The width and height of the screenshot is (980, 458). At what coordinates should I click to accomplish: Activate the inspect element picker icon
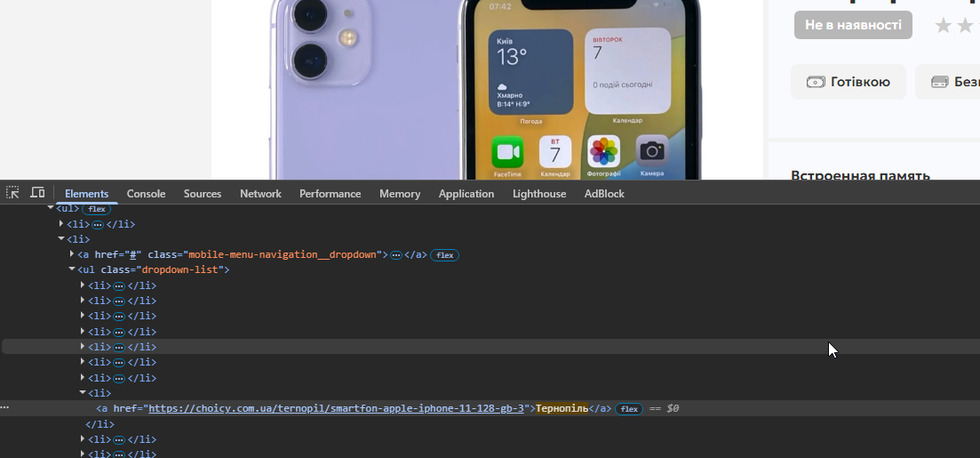click(12, 193)
